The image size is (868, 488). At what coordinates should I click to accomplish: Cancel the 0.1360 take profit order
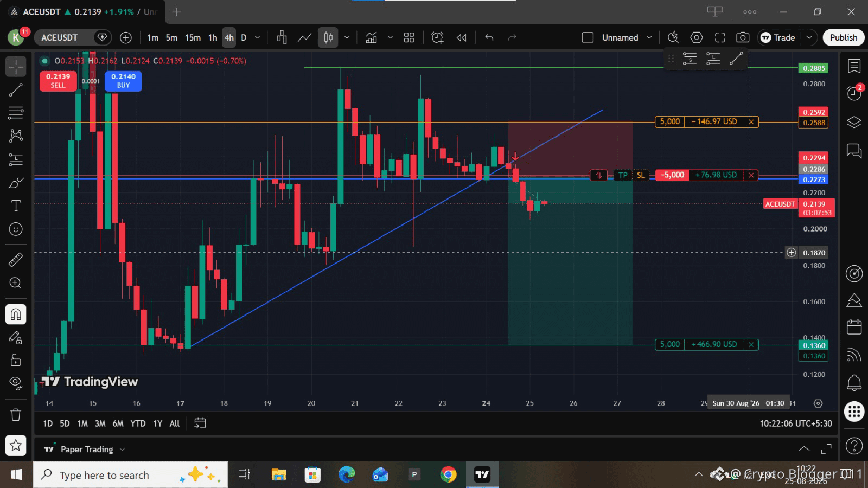[751, 344]
